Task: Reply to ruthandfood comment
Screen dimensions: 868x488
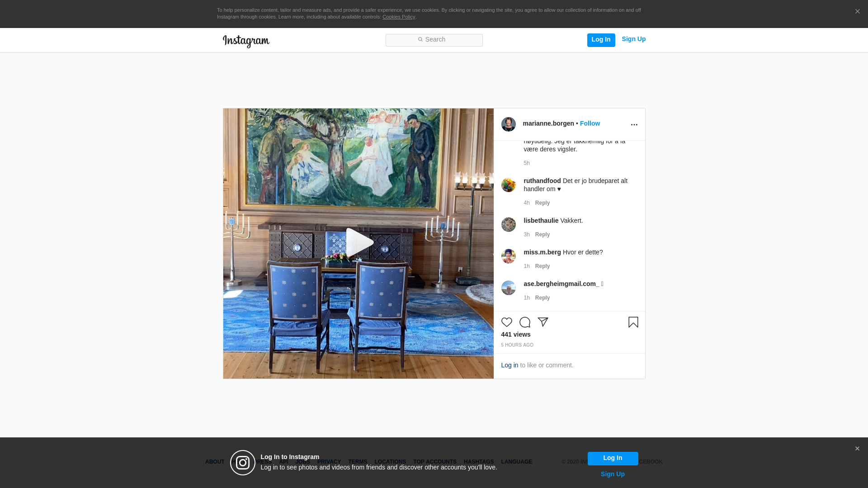Action: point(542,203)
